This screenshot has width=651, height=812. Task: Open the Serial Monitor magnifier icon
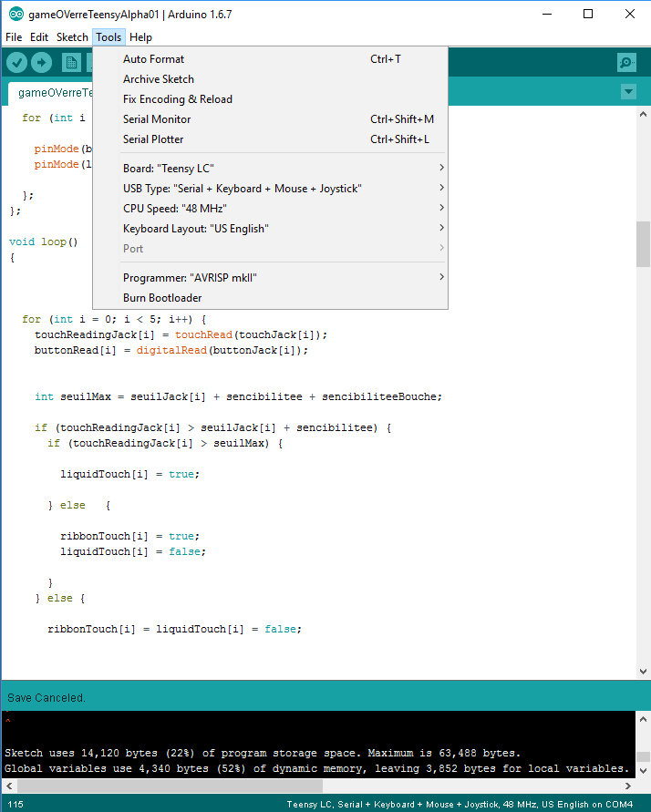pos(626,63)
